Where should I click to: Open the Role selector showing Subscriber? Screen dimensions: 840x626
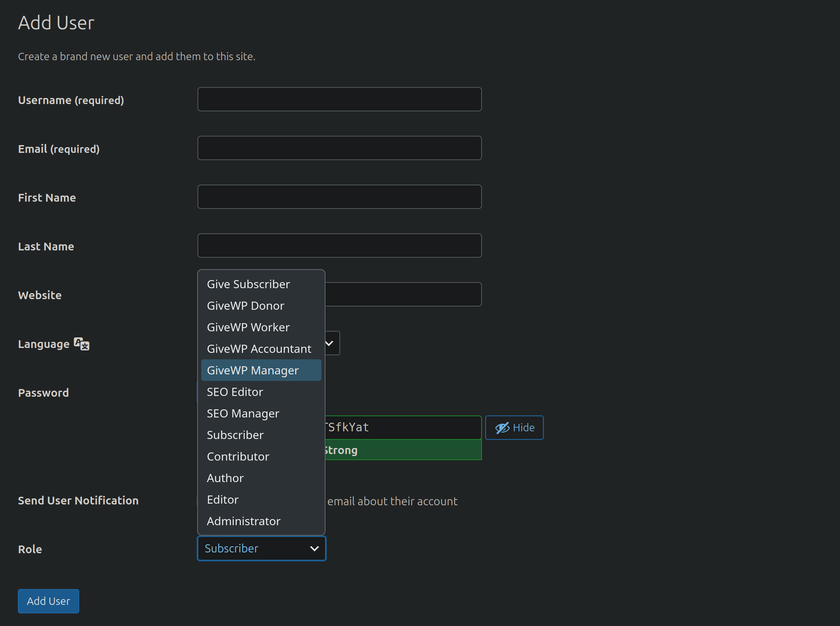(260, 548)
